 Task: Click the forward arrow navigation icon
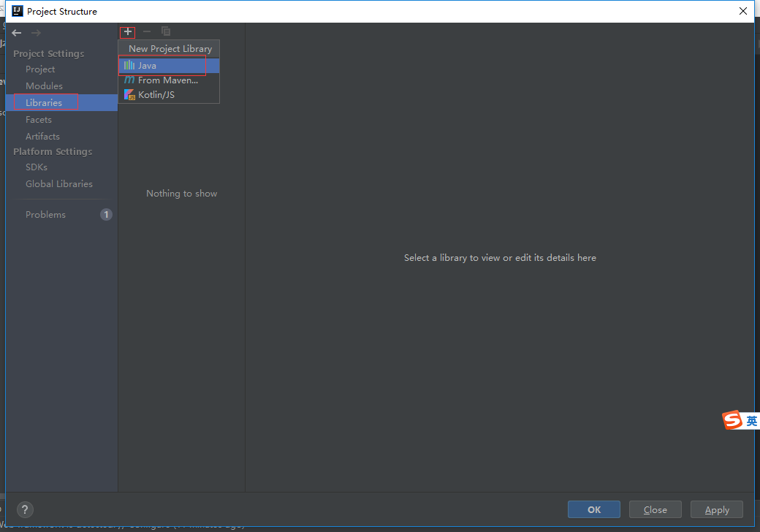point(36,33)
